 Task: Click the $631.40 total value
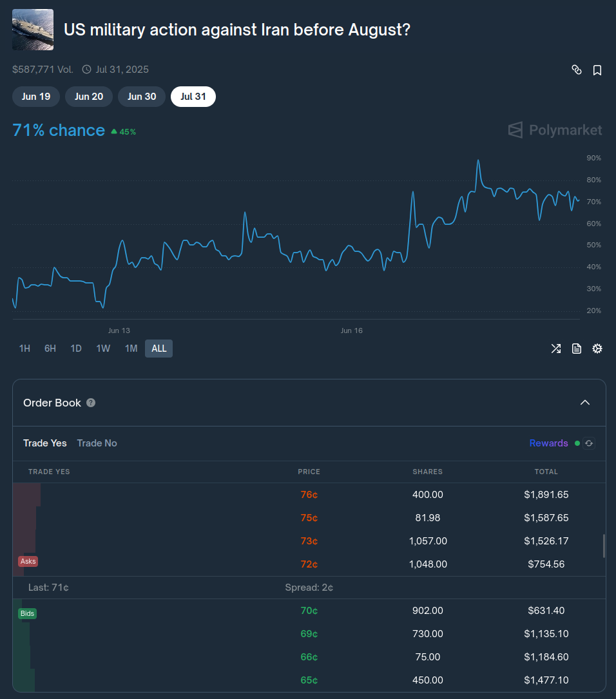546,611
